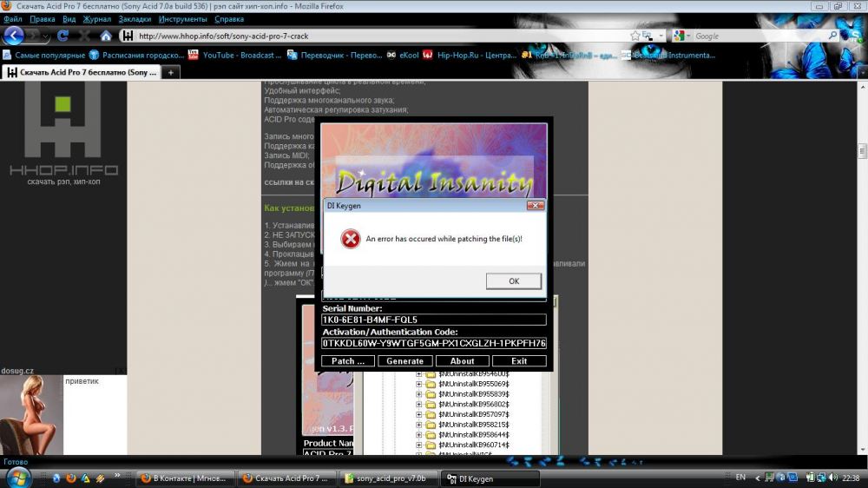This screenshot has height=488, width=868.
Task: Expand the $NtUninstallKB957097$ folder
Action: click(419, 414)
